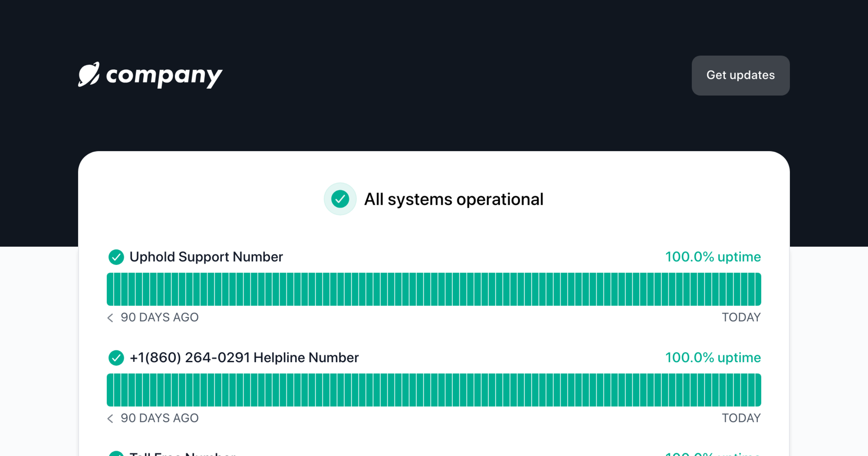The width and height of the screenshot is (868, 456).
Task: Click the All systems operational checkmark icon
Action: (340, 199)
